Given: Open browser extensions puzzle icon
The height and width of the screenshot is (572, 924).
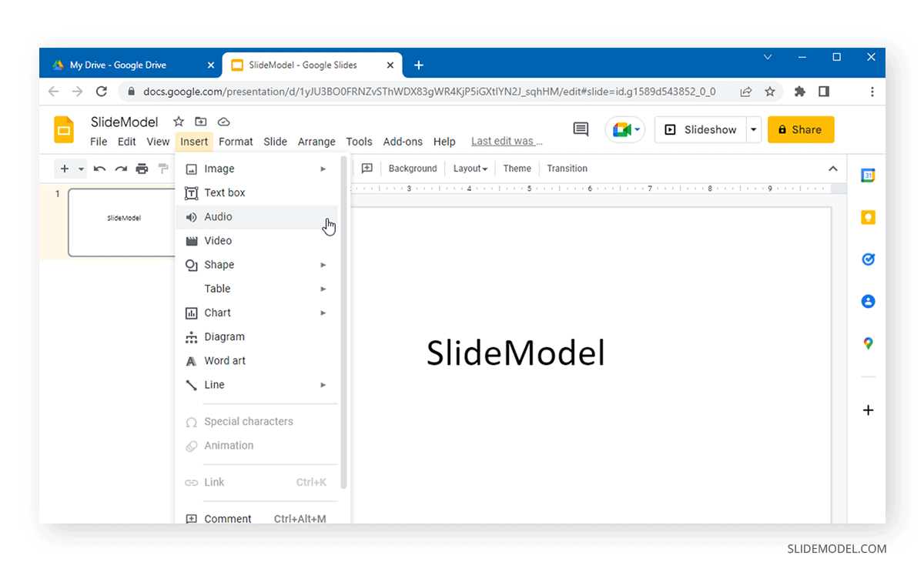Looking at the screenshot, I should [x=799, y=92].
